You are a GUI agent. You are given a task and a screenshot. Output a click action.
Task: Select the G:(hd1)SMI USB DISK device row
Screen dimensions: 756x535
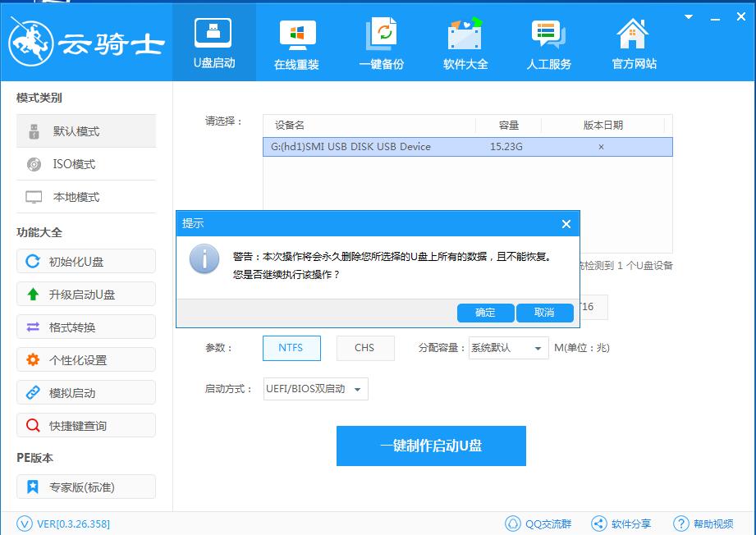(468, 147)
